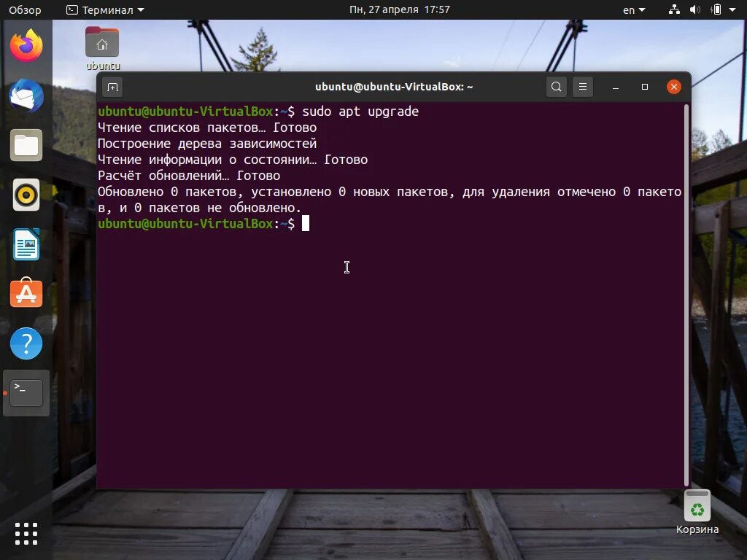Select the Terminal icon in dock
This screenshot has height=560, width=747.
tap(26, 393)
